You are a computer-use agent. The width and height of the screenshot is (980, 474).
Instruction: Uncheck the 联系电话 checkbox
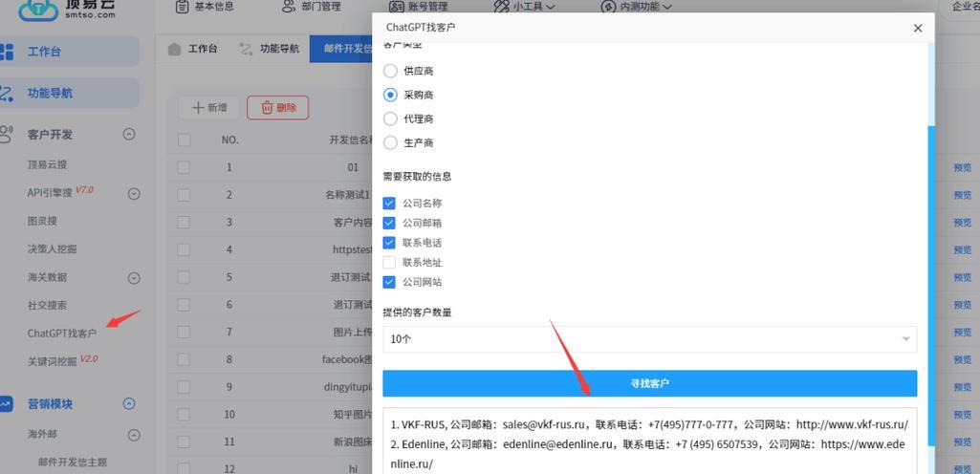(389, 243)
